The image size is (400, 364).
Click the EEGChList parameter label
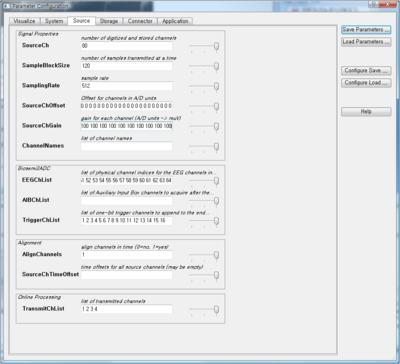[x=37, y=180]
